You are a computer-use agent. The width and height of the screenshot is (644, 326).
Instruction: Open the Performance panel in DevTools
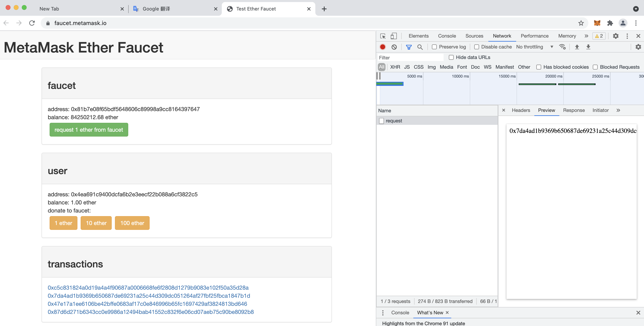click(x=535, y=36)
